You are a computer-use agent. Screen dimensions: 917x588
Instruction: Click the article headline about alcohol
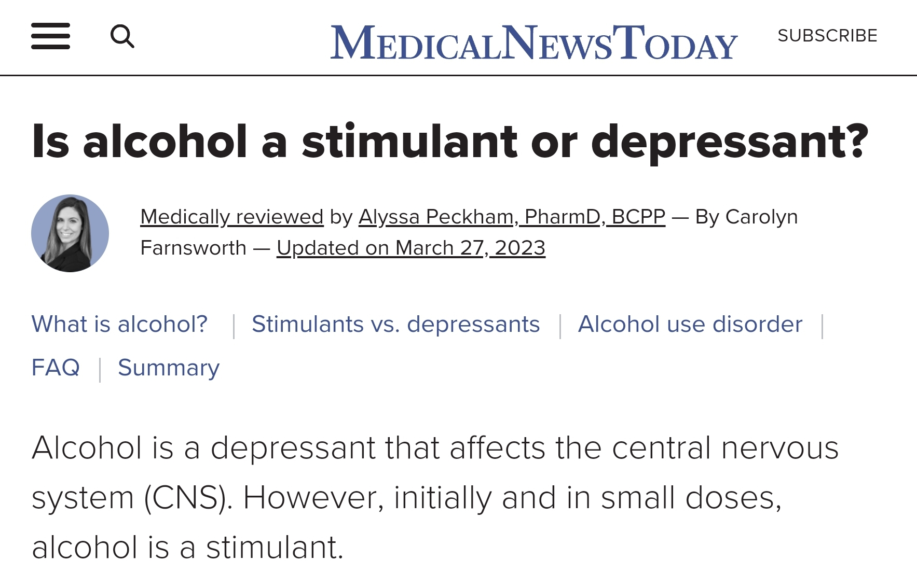450,142
